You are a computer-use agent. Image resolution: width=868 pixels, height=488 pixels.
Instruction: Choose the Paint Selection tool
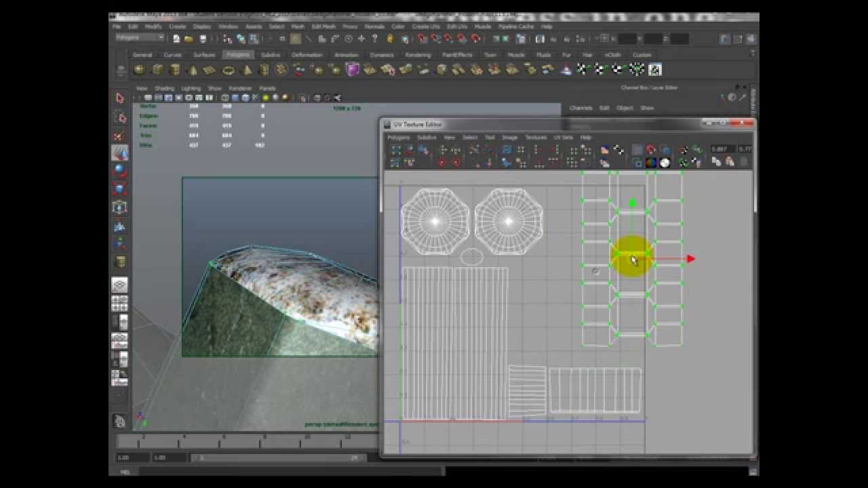[119, 136]
